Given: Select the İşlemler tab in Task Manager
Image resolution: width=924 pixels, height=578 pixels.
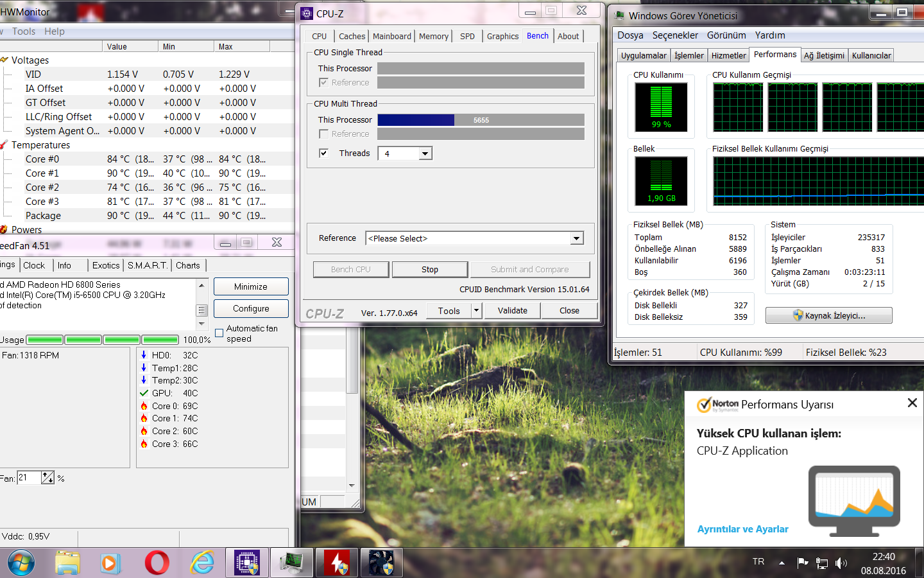Looking at the screenshot, I should (x=689, y=56).
